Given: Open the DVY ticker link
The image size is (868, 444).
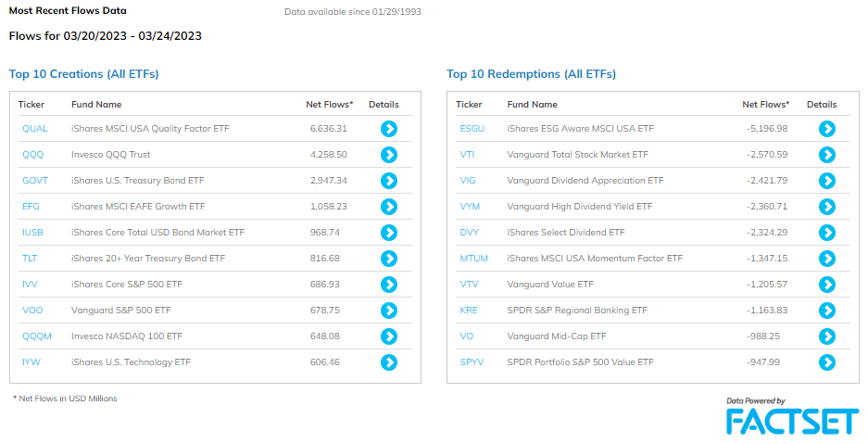Looking at the screenshot, I should [470, 233].
